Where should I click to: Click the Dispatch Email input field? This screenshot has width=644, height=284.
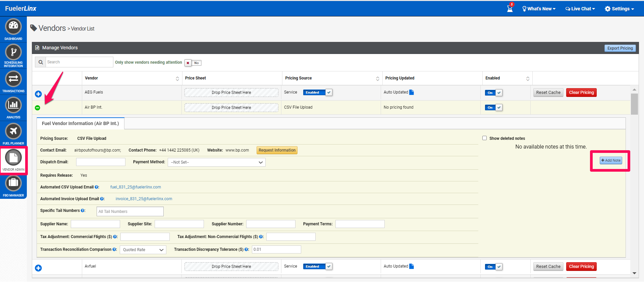tap(101, 162)
